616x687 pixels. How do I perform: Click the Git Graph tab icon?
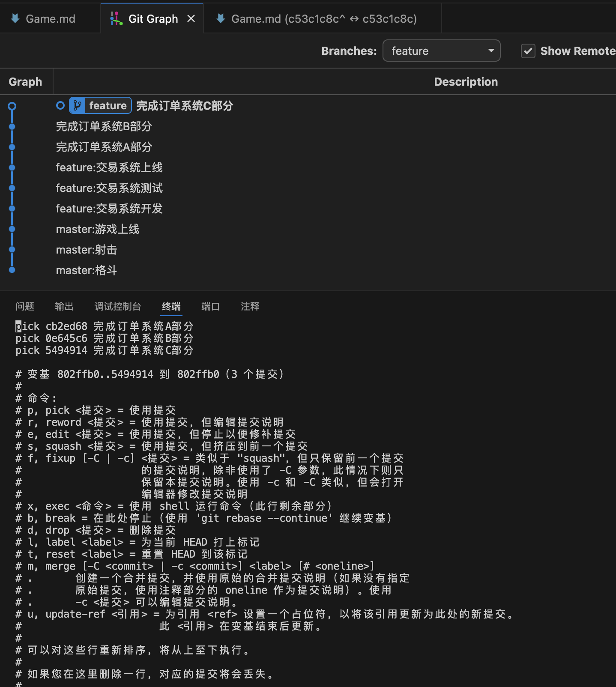(x=116, y=19)
